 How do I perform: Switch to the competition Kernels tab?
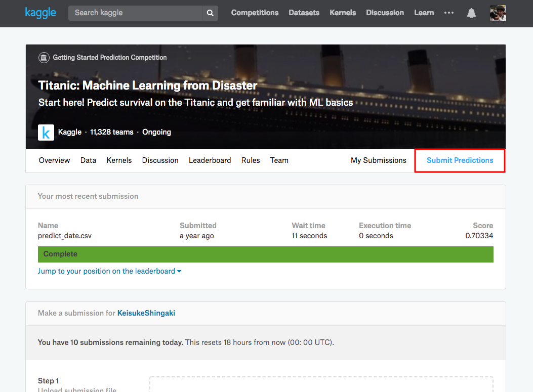(119, 160)
